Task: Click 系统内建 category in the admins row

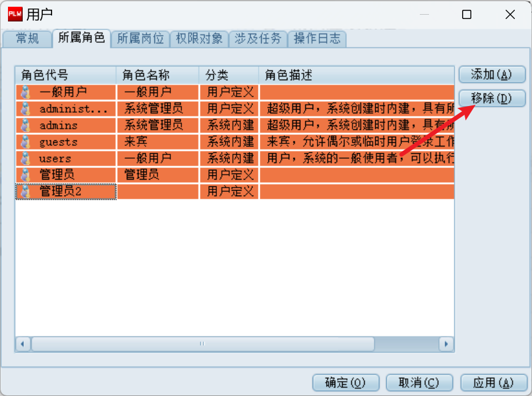Action: click(229, 125)
